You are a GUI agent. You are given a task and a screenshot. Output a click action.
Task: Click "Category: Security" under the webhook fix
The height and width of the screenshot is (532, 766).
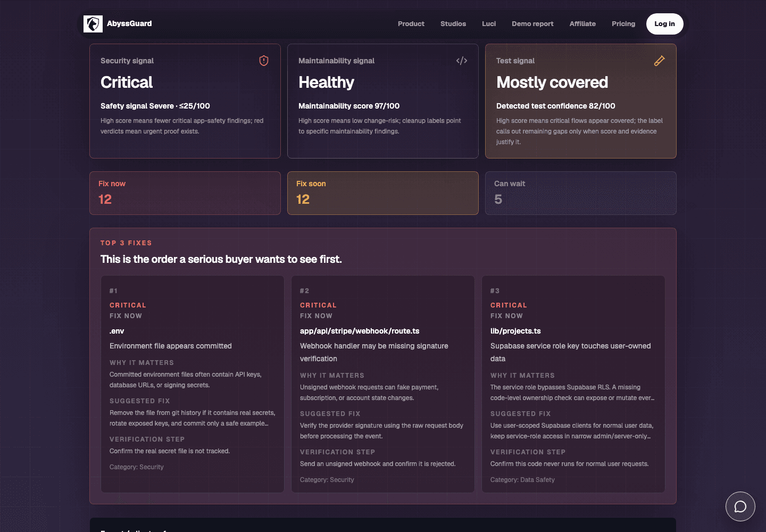click(327, 480)
